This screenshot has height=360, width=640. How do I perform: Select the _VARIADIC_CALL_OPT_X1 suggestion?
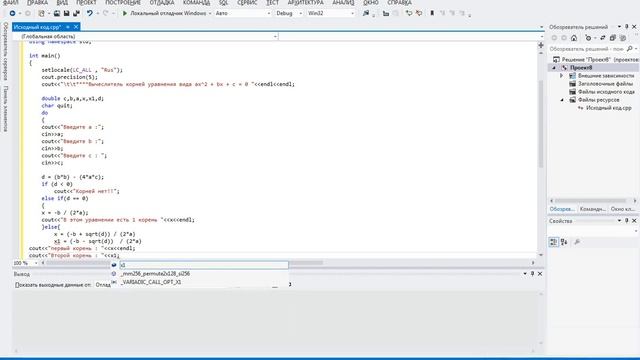151,282
